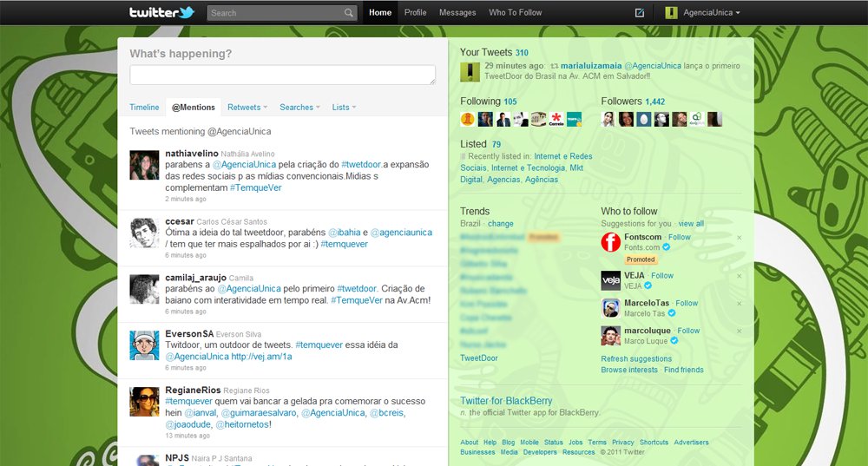This screenshot has width=868, height=466.
Task: Open the Profile menu item
Action: 415,13
